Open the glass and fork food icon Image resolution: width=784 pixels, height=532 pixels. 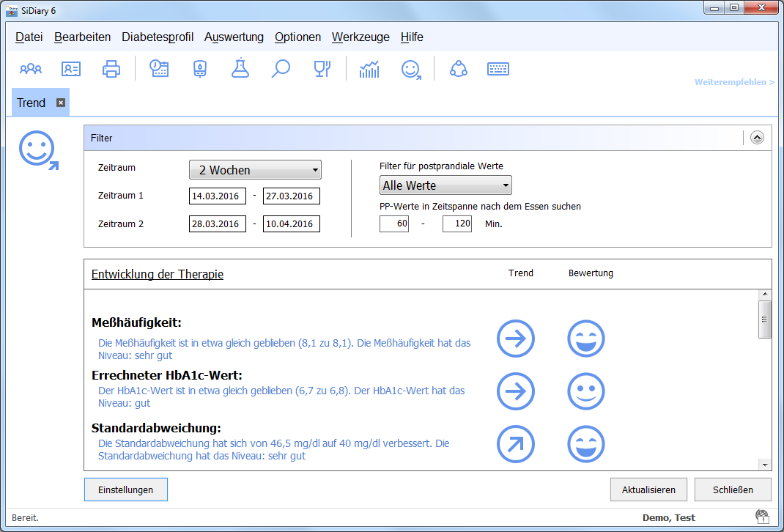pos(322,70)
